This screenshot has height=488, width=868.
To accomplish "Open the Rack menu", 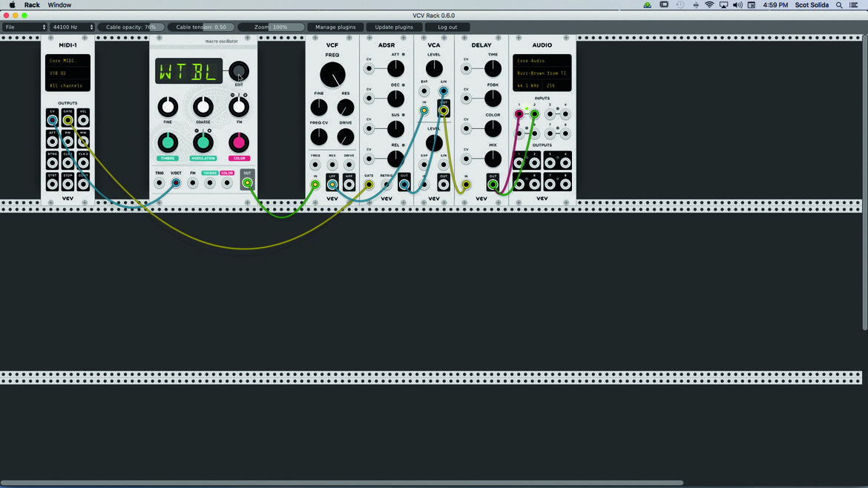I will click(x=32, y=5).
